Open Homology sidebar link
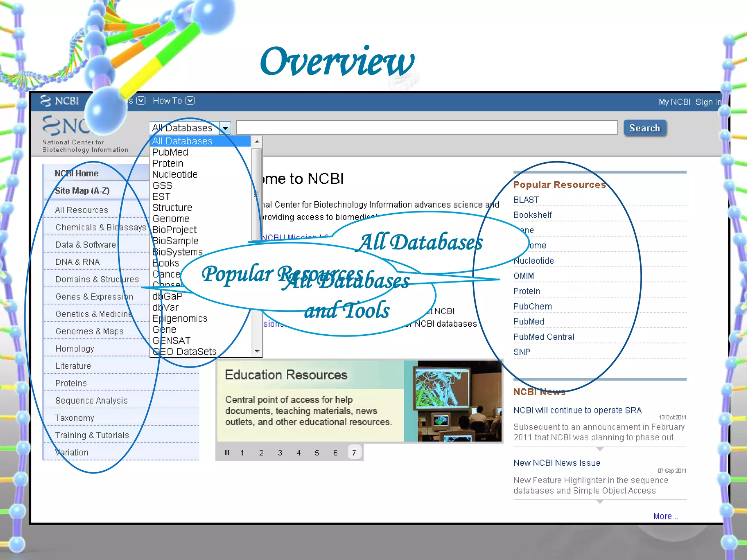This screenshot has height=560, width=747. [74, 349]
